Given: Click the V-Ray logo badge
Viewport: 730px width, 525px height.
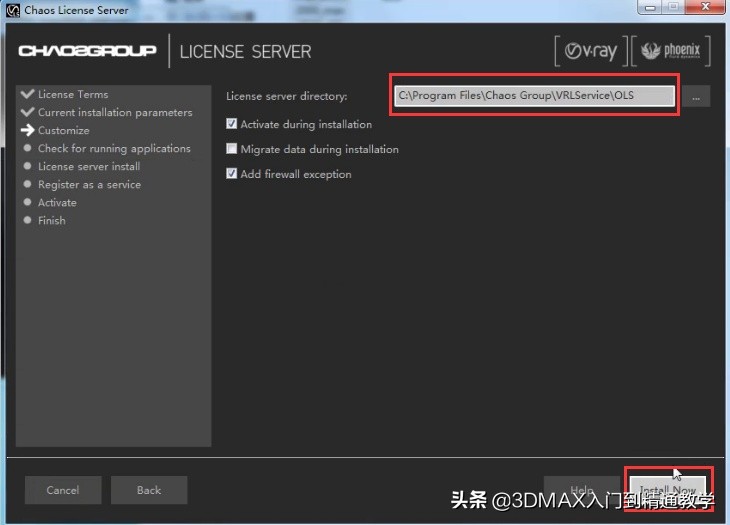Looking at the screenshot, I should point(591,51).
